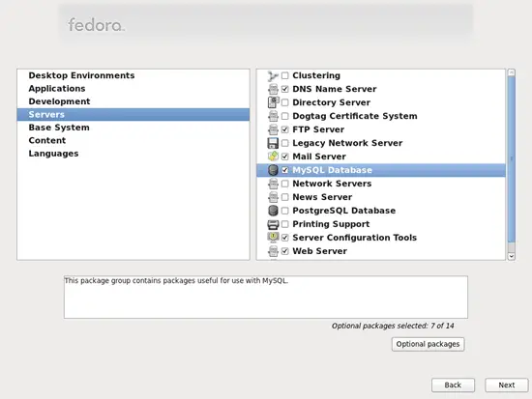The image size is (532, 399).
Task: Open the Optional packages dialog
Action: (428, 344)
